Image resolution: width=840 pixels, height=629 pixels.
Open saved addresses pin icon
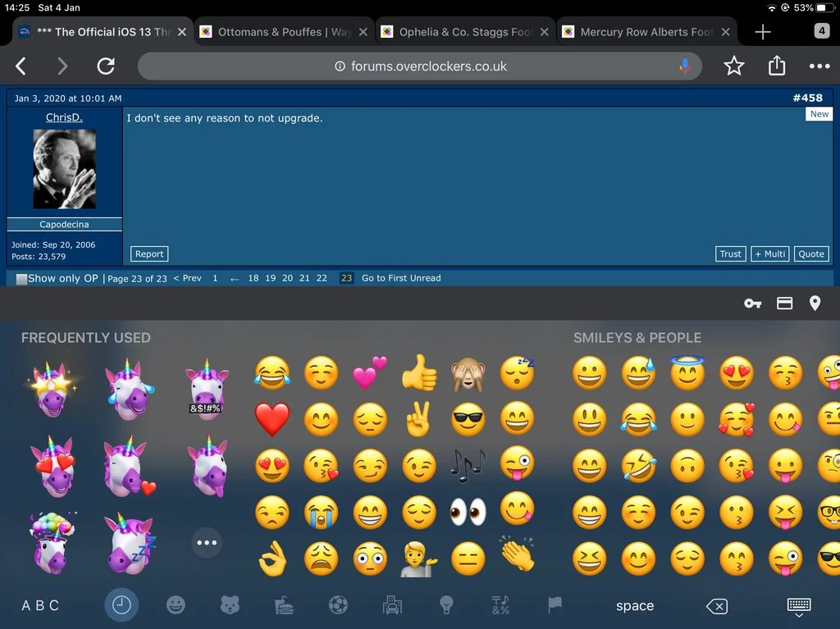[x=815, y=303]
